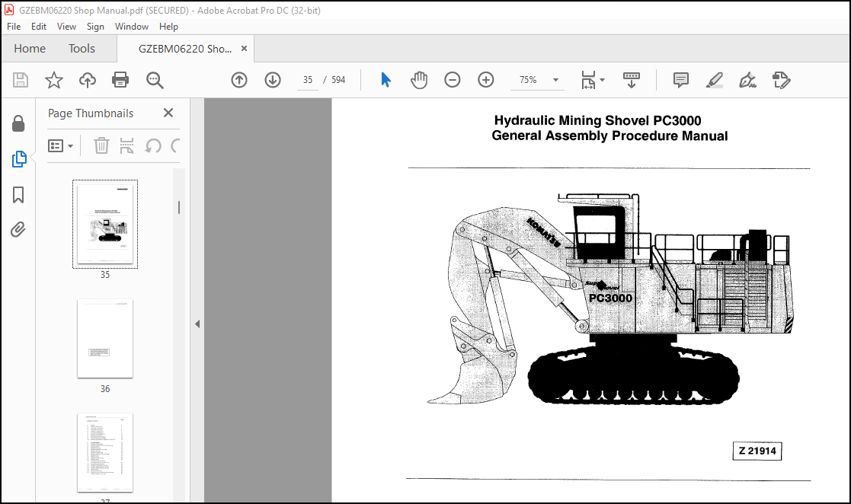Open the fit page width tool
The width and height of the screenshot is (851, 504).
588,80
